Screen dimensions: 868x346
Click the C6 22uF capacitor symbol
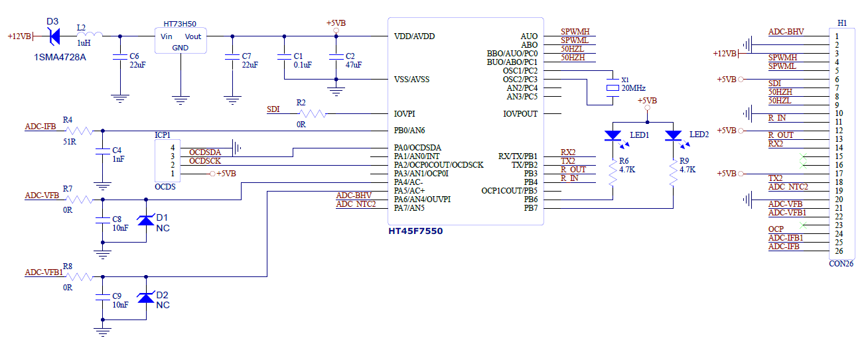[x=119, y=57]
